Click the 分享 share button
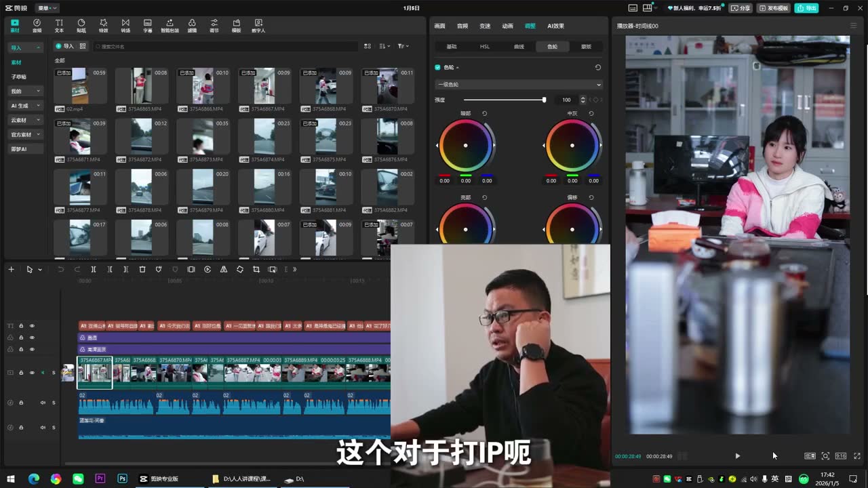 [741, 8]
